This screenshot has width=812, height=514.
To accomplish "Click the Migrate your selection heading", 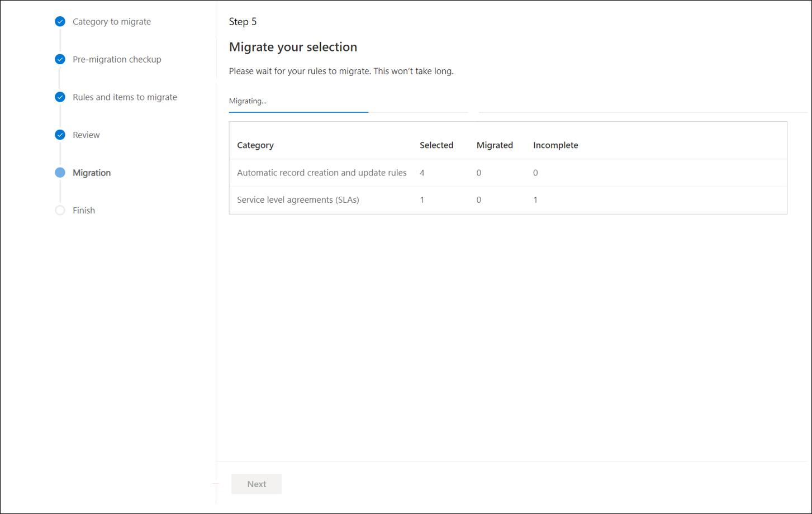I will pyautogui.click(x=293, y=47).
